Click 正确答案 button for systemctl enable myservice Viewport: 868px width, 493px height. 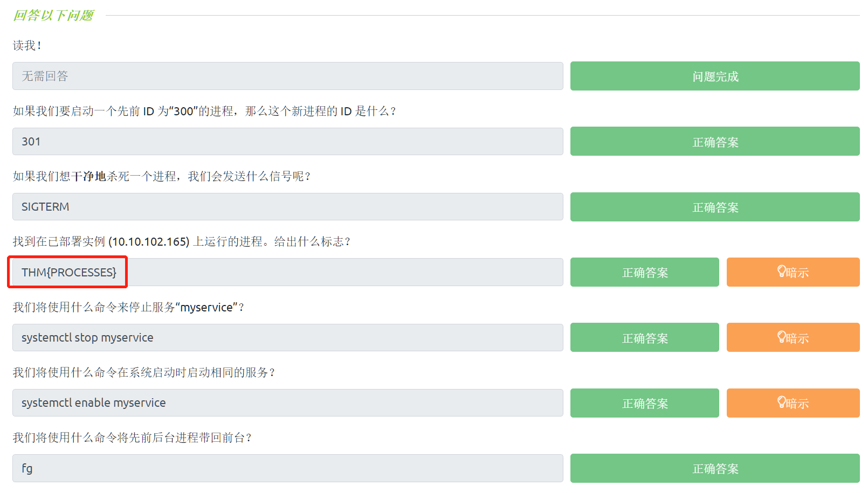click(x=644, y=403)
